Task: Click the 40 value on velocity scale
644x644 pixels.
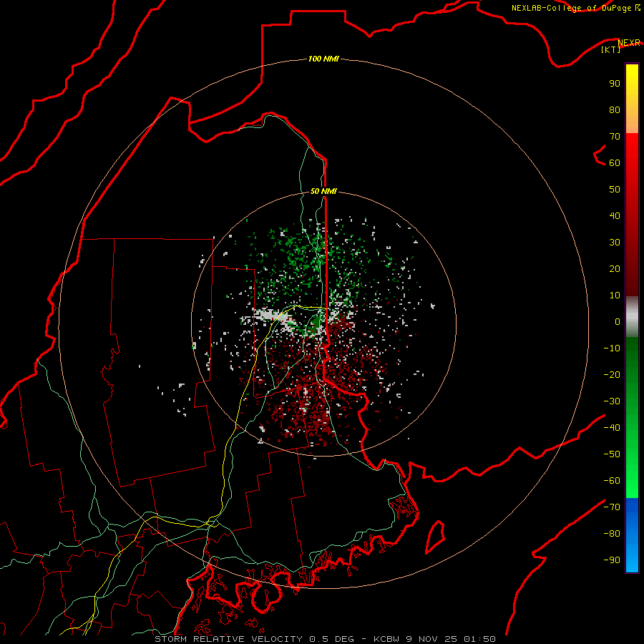Action: [615, 216]
